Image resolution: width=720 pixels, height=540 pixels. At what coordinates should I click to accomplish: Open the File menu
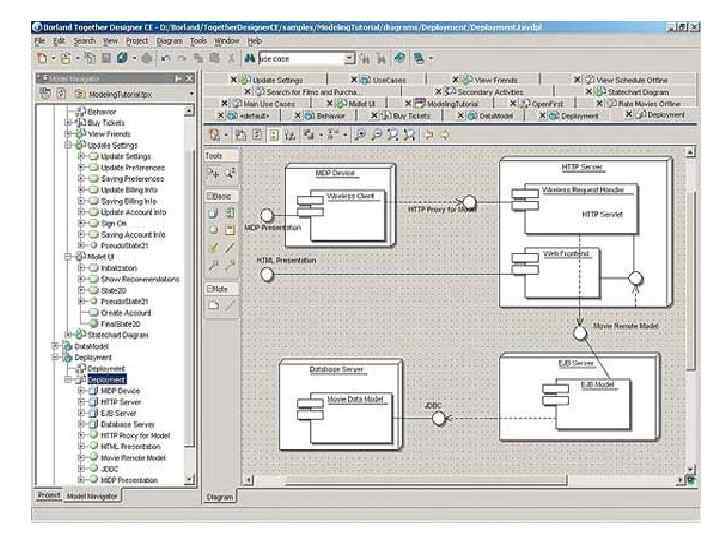tap(40, 41)
